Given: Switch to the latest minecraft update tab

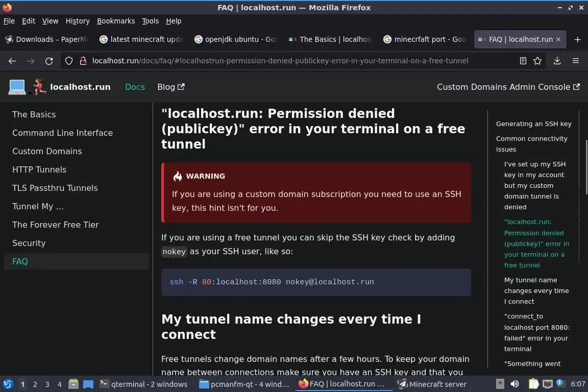Looking at the screenshot, I should (142, 39).
